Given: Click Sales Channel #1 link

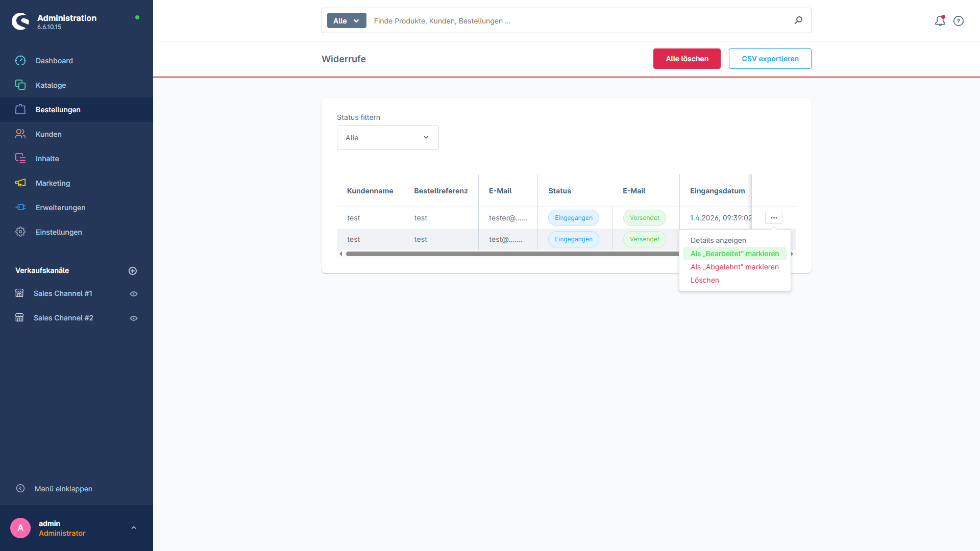Looking at the screenshot, I should (x=63, y=293).
